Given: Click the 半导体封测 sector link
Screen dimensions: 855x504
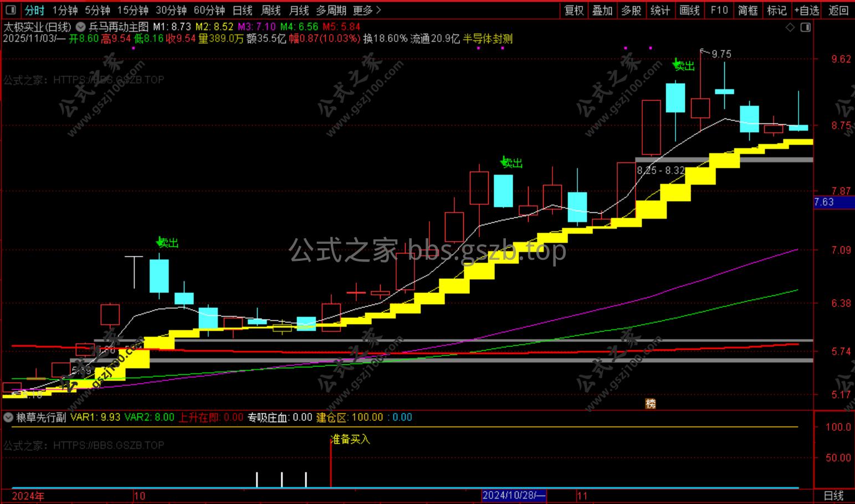Looking at the screenshot, I should (x=488, y=39).
